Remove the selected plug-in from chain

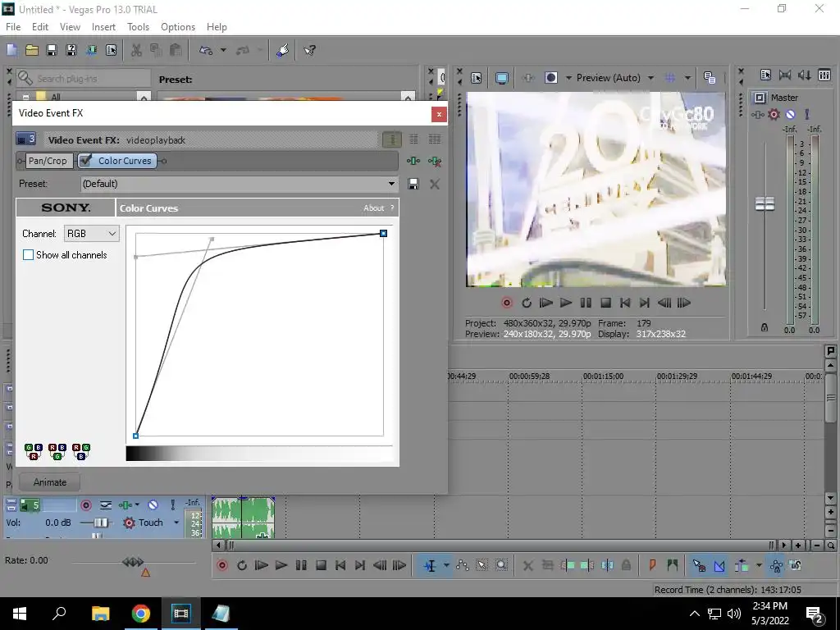(435, 161)
